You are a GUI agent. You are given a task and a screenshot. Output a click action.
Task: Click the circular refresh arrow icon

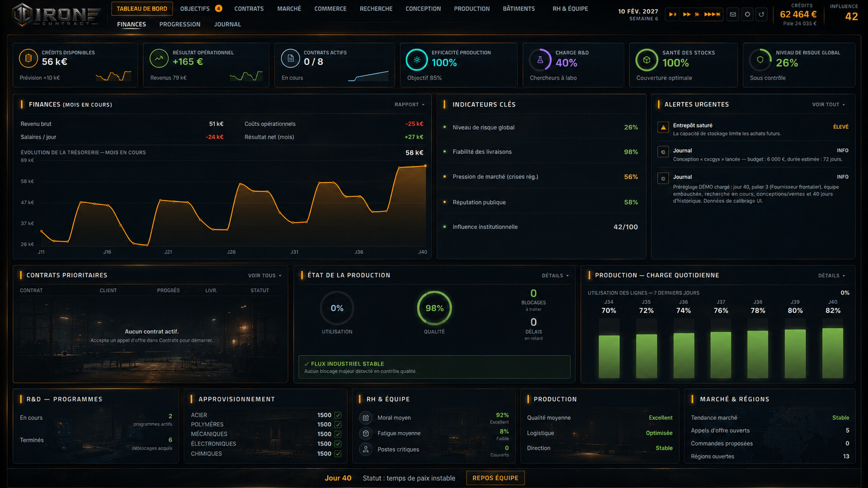click(x=762, y=14)
